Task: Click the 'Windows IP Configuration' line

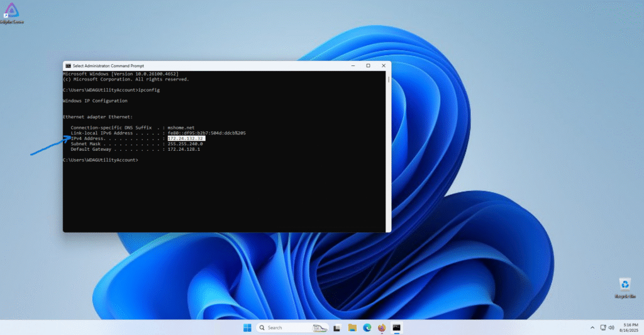Action: [x=96, y=101]
